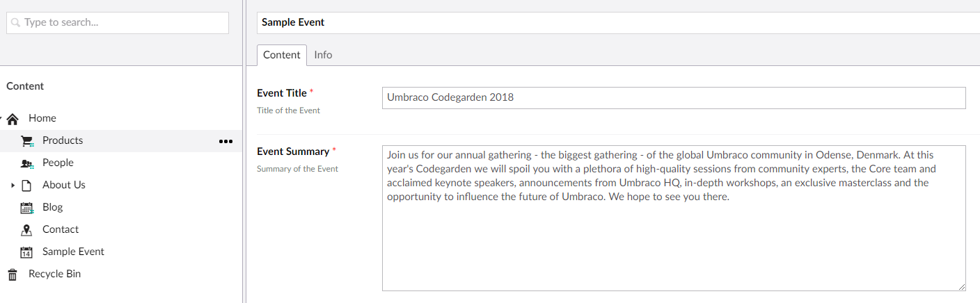
Task: Switch to the Info tab
Action: pyautogui.click(x=323, y=55)
